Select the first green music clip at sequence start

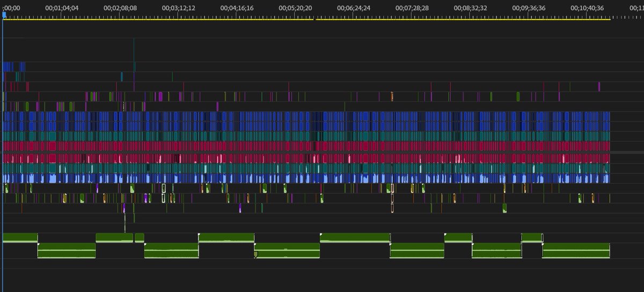pos(20,238)
